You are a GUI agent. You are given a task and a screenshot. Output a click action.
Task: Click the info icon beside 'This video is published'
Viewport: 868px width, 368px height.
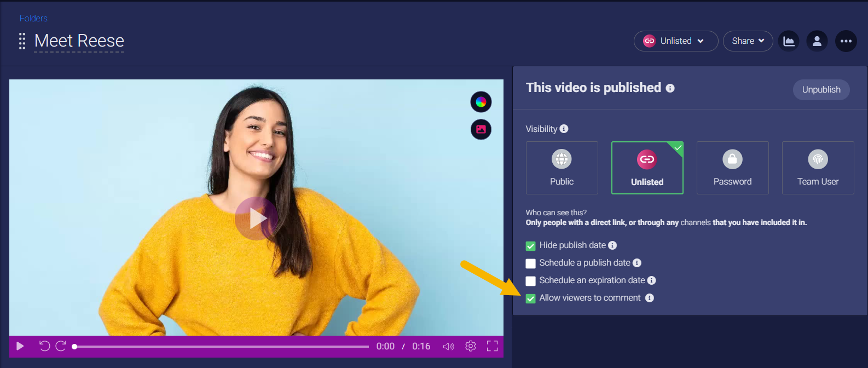670,88
